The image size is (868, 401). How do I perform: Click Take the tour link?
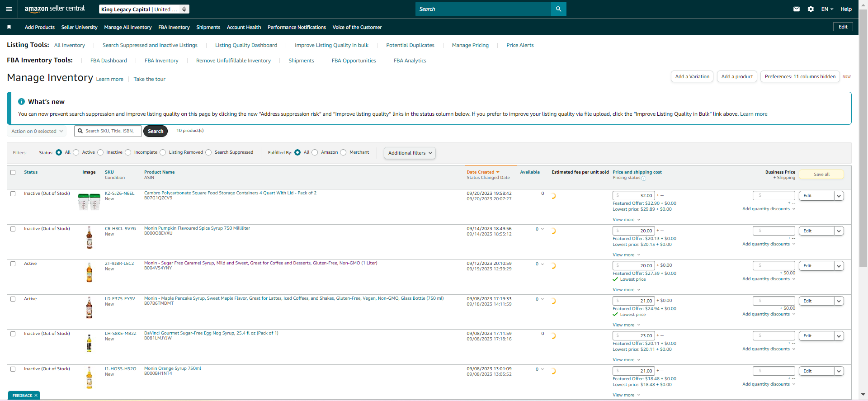point(149,79)
